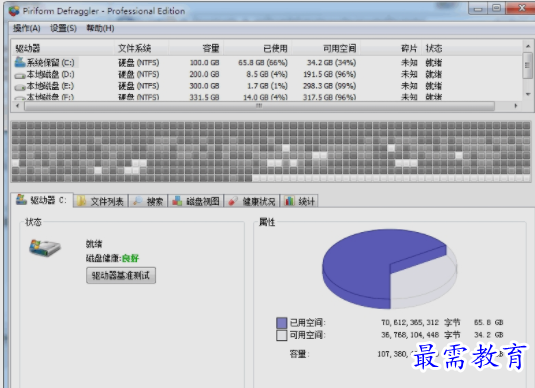Screen dimensions: 535x388
Task: Select the 系统保留 (C:) row name
Action: pyautogui.click(x=50, y=63)
